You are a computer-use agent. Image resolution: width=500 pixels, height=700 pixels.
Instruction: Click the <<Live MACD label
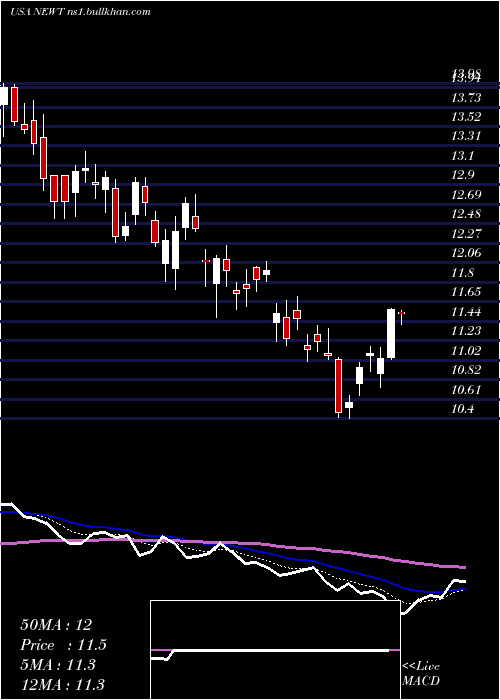point(421,673)
